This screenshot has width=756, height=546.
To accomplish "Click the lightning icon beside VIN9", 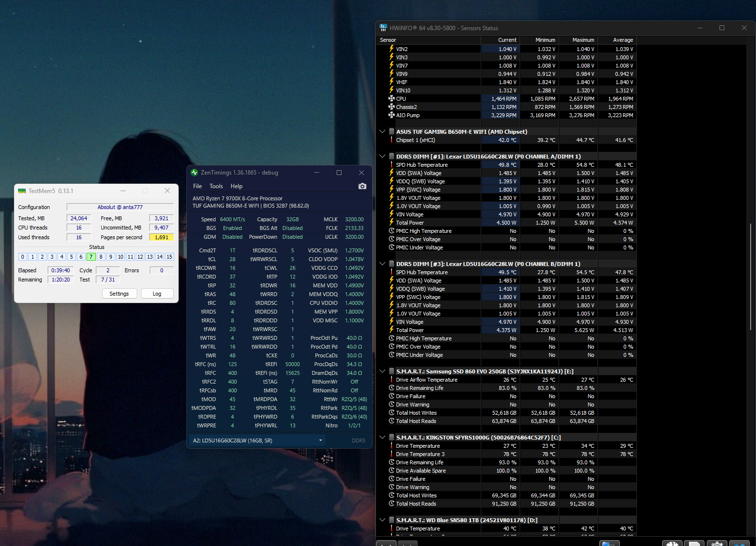I will click(392, 73).
